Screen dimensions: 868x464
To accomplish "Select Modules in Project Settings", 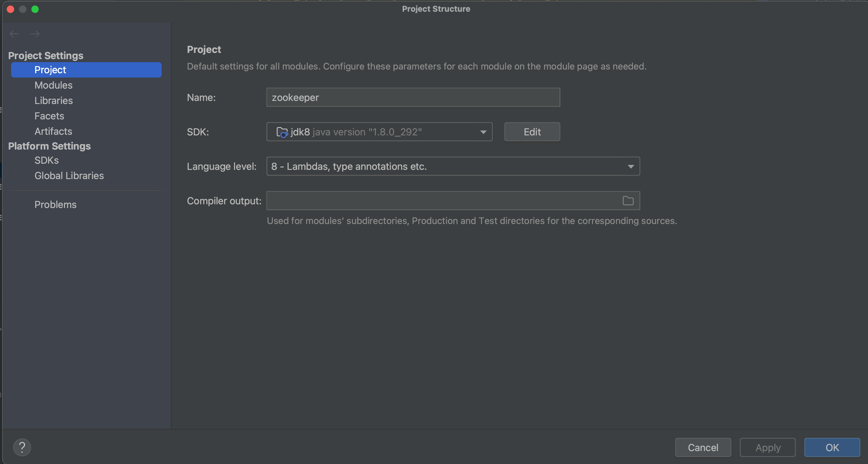I will [x=53, y=85].
